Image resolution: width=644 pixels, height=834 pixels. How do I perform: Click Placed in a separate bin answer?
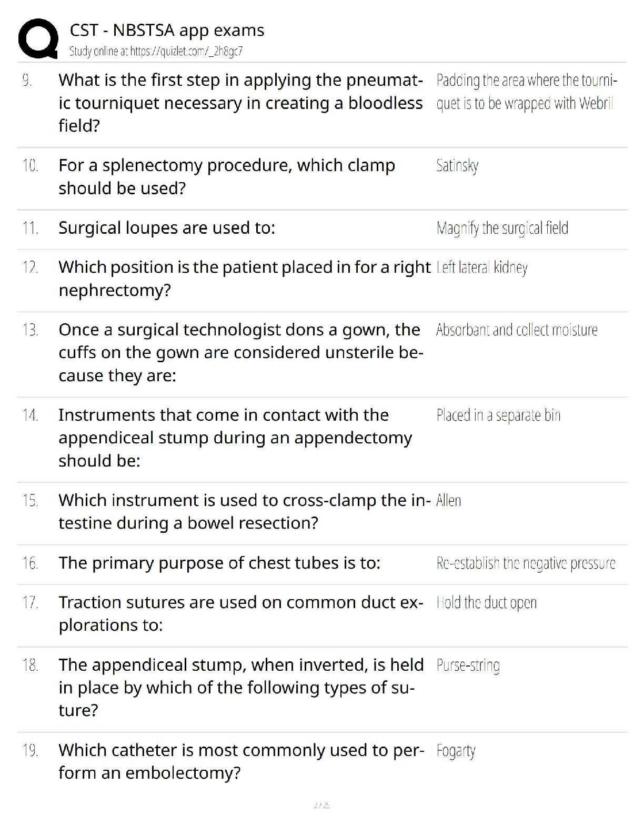tap(498, 415)
